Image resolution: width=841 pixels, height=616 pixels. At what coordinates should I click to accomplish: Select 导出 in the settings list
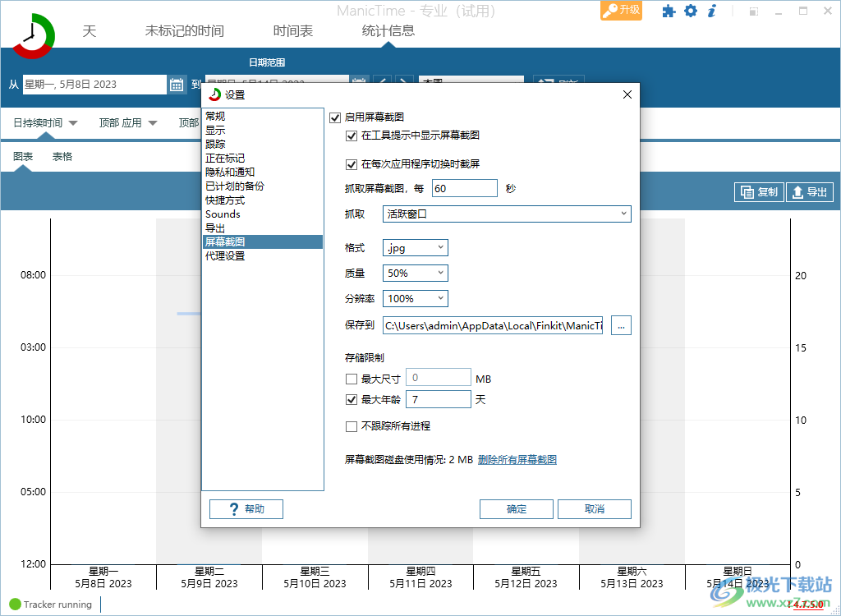tap(263, 228)
